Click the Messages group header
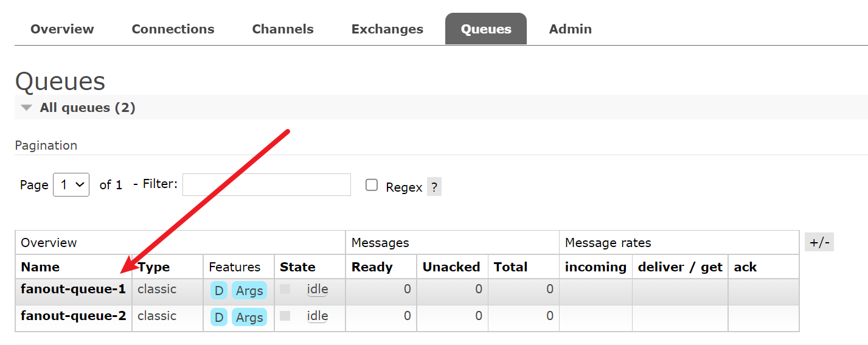 pos(380,242)
